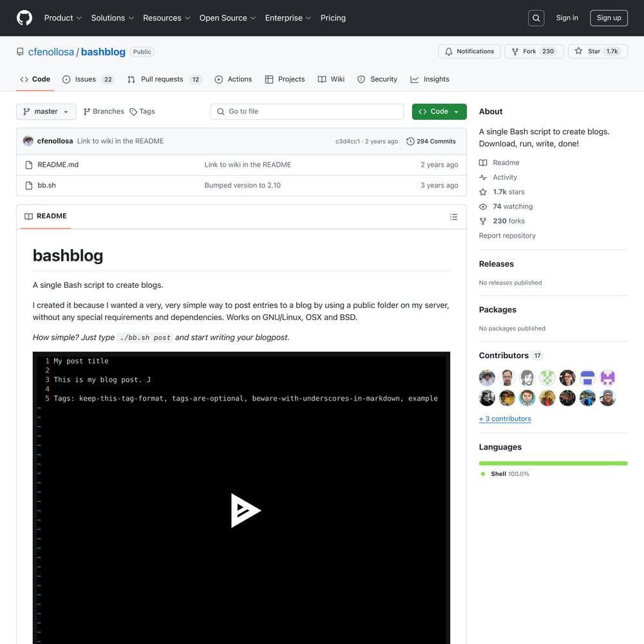Open the green Code dropdown
The width and height of the screenshot is (644, 644).
[x=439, y=111]
